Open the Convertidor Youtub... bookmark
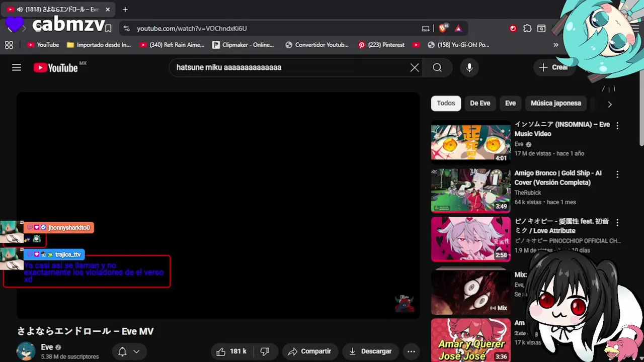This screenshot has width=644, height=362. pos(317,45)
